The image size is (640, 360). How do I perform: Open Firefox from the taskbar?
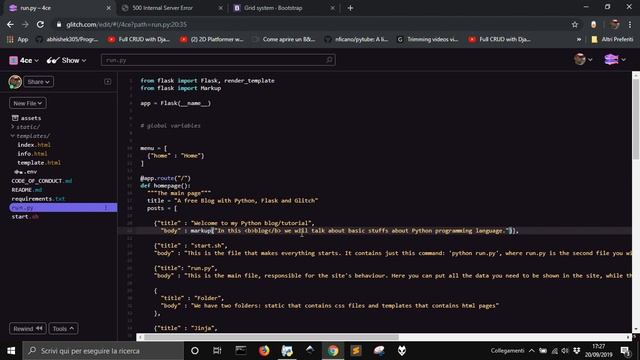pos(264,351)
